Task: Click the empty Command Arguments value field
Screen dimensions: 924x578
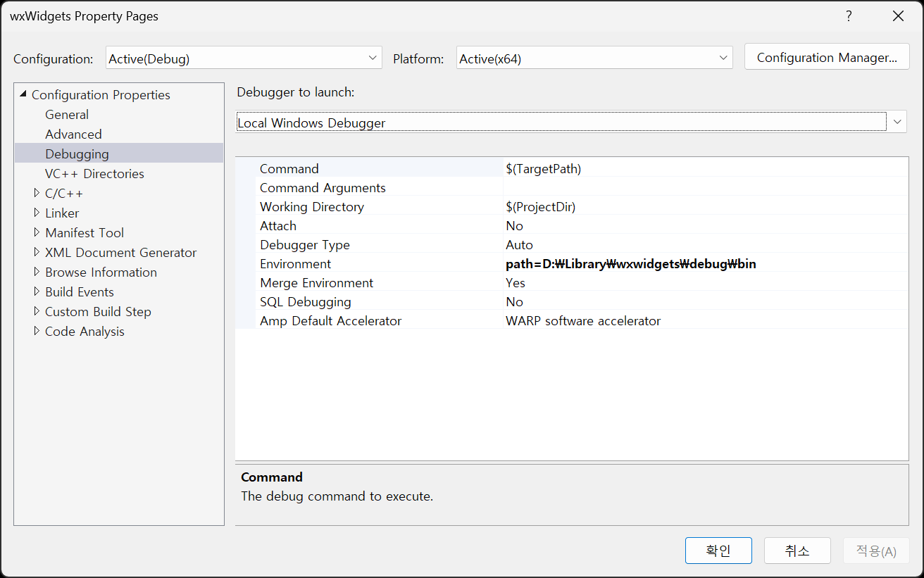Action: click(705, 187)
